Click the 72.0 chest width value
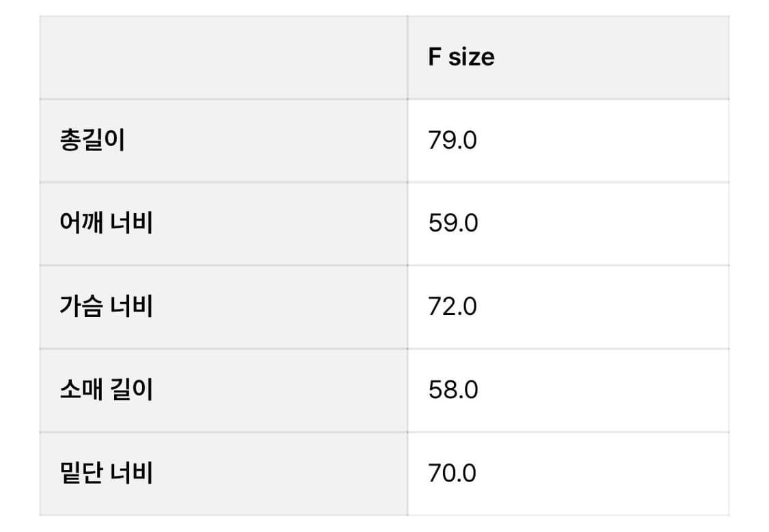This screenshot has width=769, height=532. point(453,307)
